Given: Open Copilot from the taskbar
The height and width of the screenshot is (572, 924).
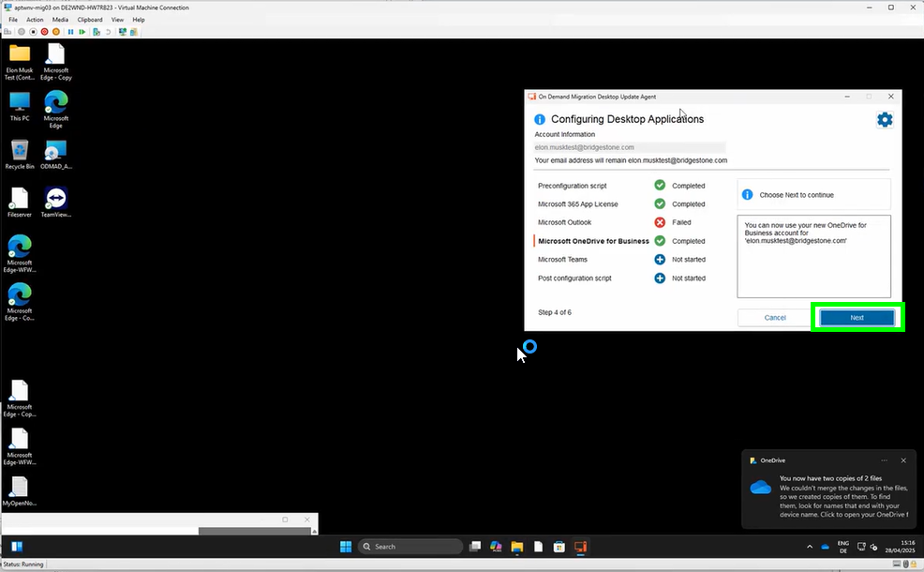Looking at the screenshot, I should tap(496, 547).
